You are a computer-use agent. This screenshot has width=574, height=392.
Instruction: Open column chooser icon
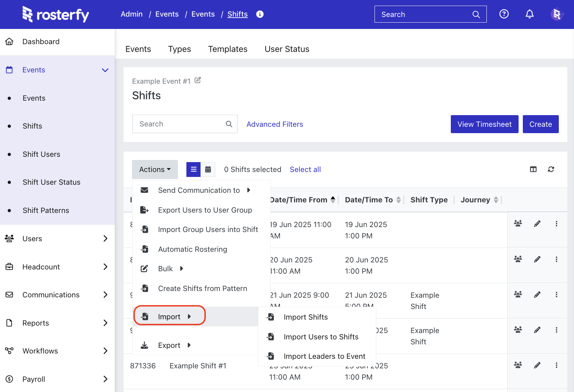(x=533, y=170)
